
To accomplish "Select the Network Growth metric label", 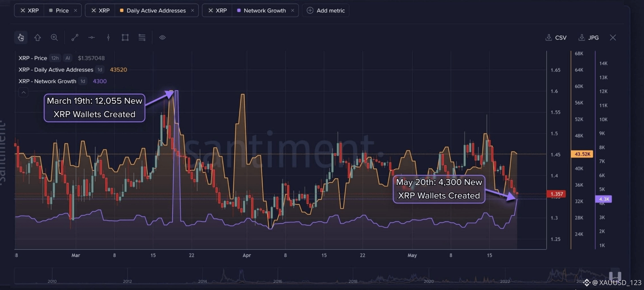I will coord(265,11).
